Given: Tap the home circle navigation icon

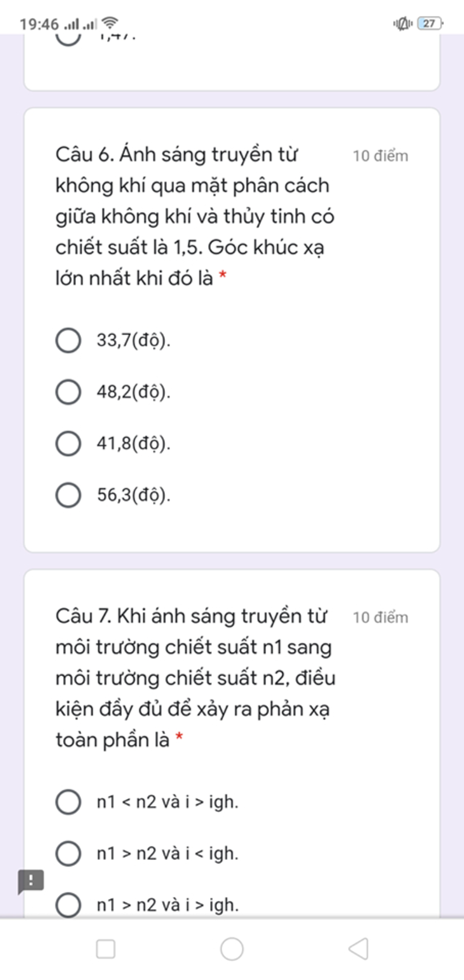Looking at the screenshot, I should (232, 949).
